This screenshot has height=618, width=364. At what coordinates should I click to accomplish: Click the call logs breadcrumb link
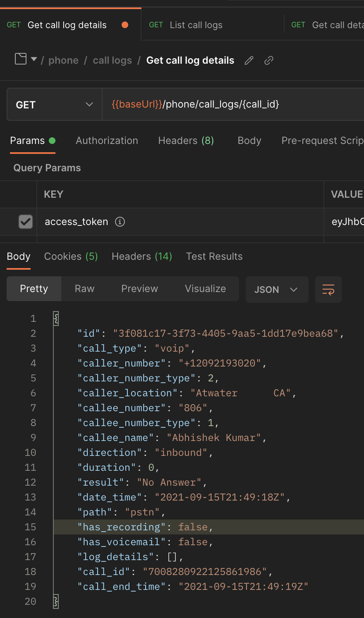point(112,60)
